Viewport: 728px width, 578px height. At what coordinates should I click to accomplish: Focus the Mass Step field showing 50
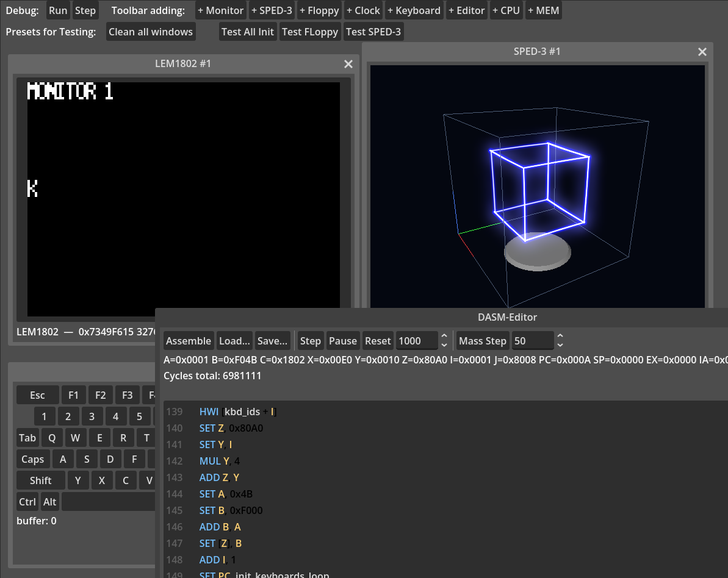tap(533, 341)
